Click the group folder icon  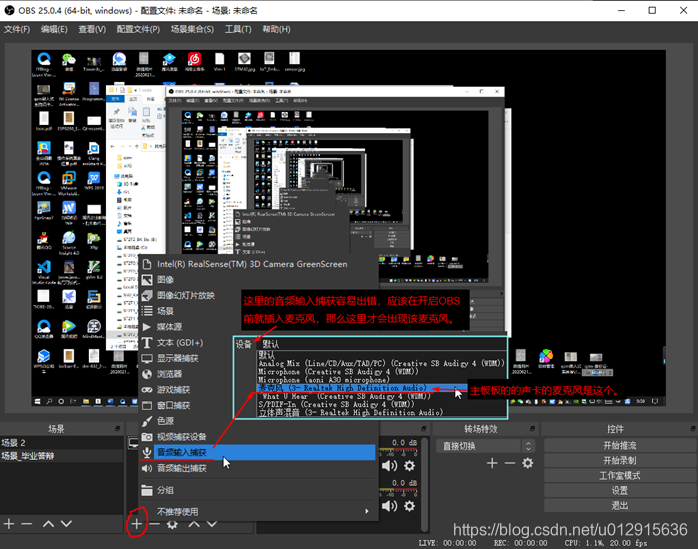tap(147, 490)
